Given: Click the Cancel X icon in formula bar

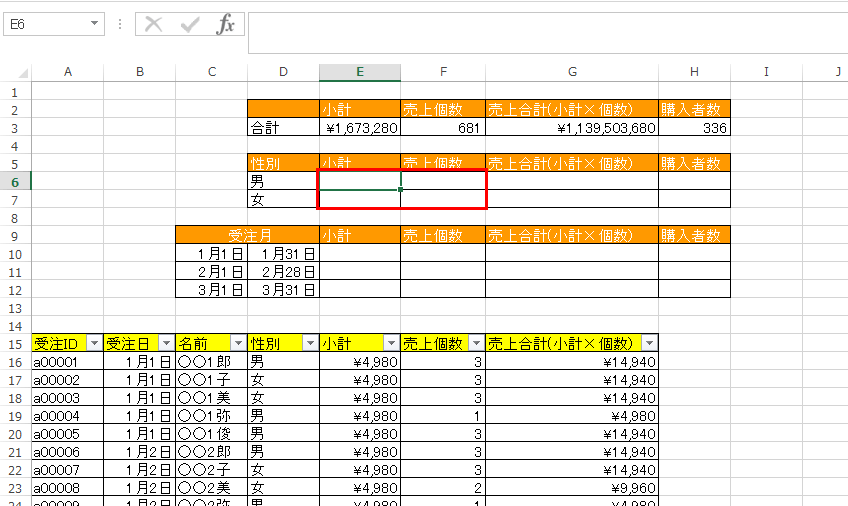Looking at the screenshot, I should click(153, 25).
